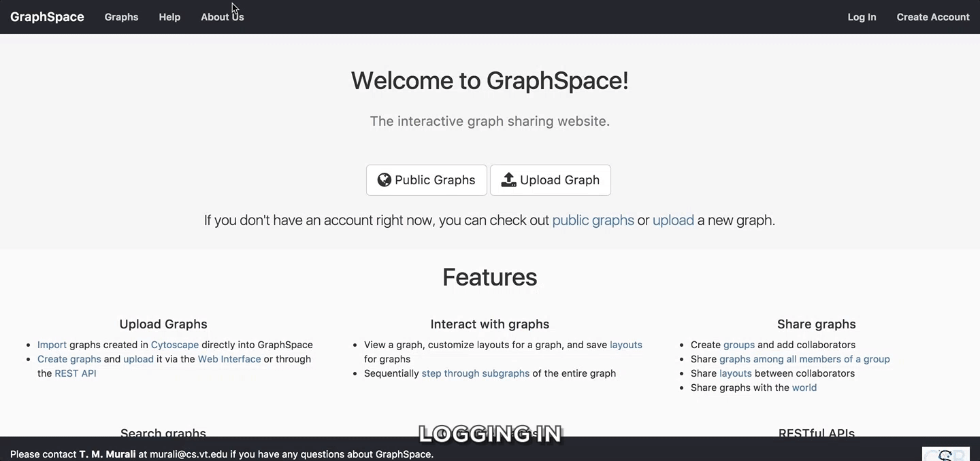Screen dimensions: 980x461
Task: Open the 'groups' link under Share graphs
Action: click(739, 345)
